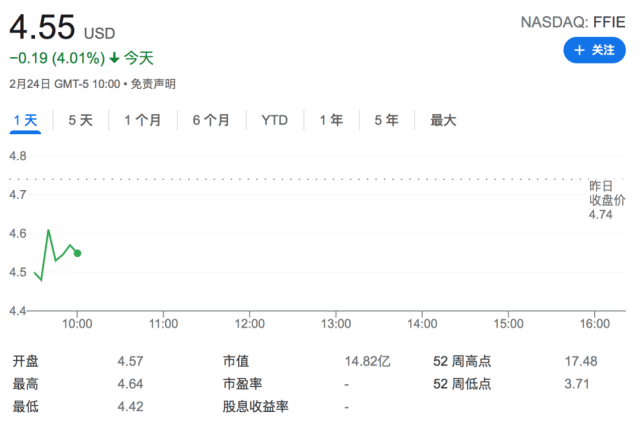Click the green current-price dot on chart
This screenshot has width=641, height=431.
[x=78, y=253]
